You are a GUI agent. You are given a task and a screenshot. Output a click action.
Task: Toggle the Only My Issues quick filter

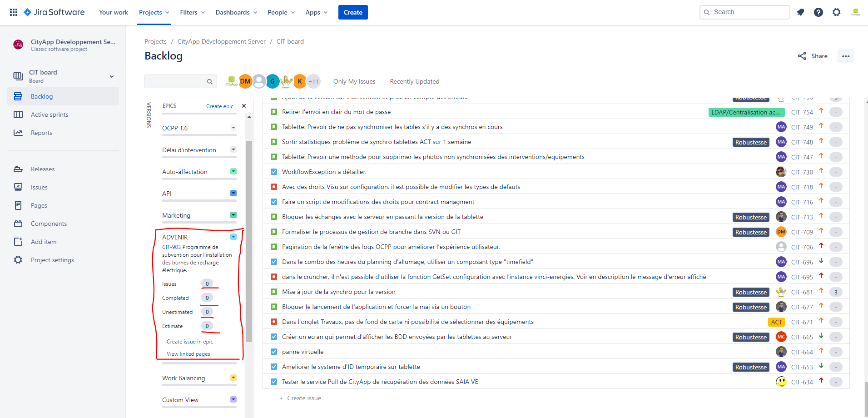[354, 81]
